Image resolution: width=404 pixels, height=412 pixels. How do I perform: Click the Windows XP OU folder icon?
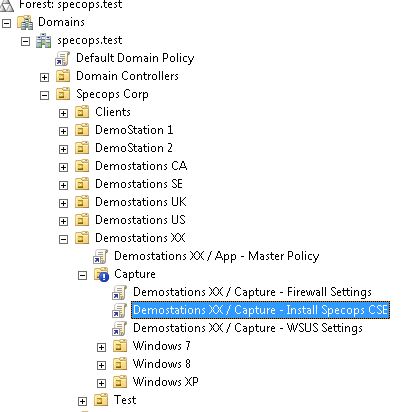[x=120, y=382]
